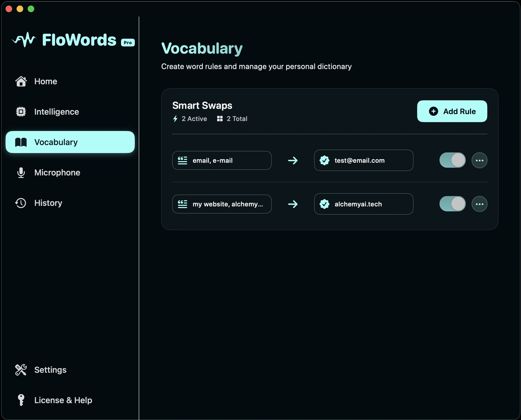Image resolution: width=521 pixels, height=420 pixels.
Task: Click the arrow icon in the email swap rule
Action: [x=293, y=160]
